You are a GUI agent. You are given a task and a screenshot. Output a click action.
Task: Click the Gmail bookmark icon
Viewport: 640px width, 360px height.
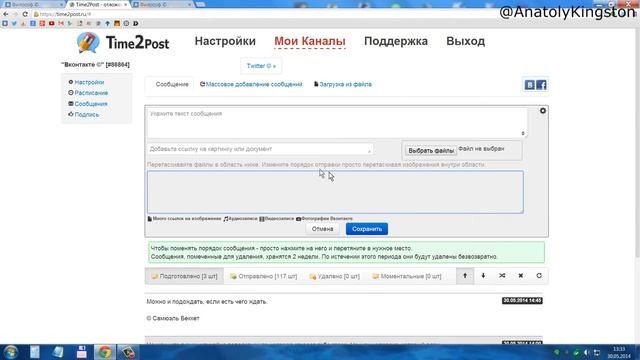61,24
